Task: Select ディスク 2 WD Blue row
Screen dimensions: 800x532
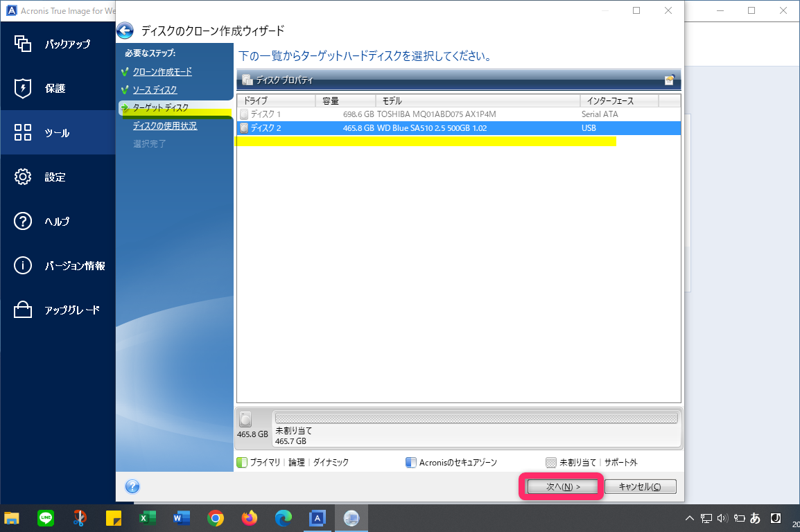Action: [x=459, y=128]
